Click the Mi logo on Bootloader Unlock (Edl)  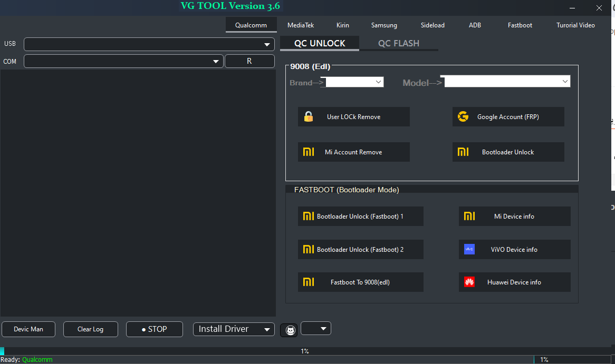click(463, 152)
